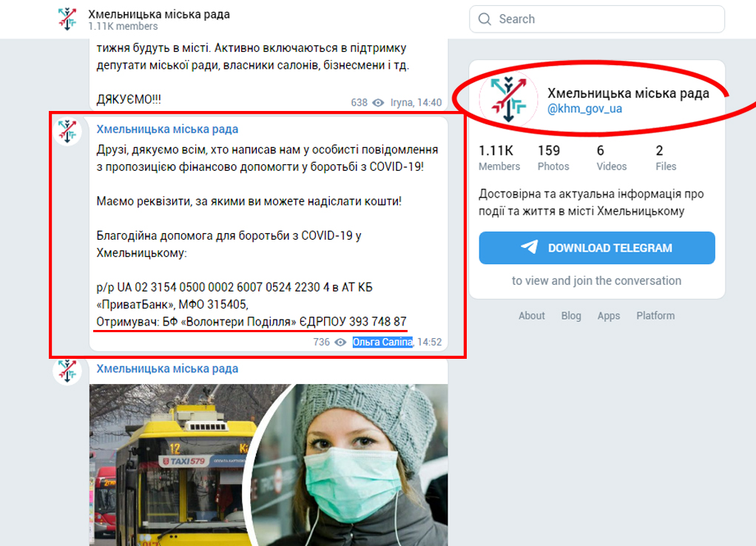Image resolution: width=756 pixels, height=546 pixels.
Task: Click the channel logo in the header
Action: pyautogui.click(x=67, y=19)
